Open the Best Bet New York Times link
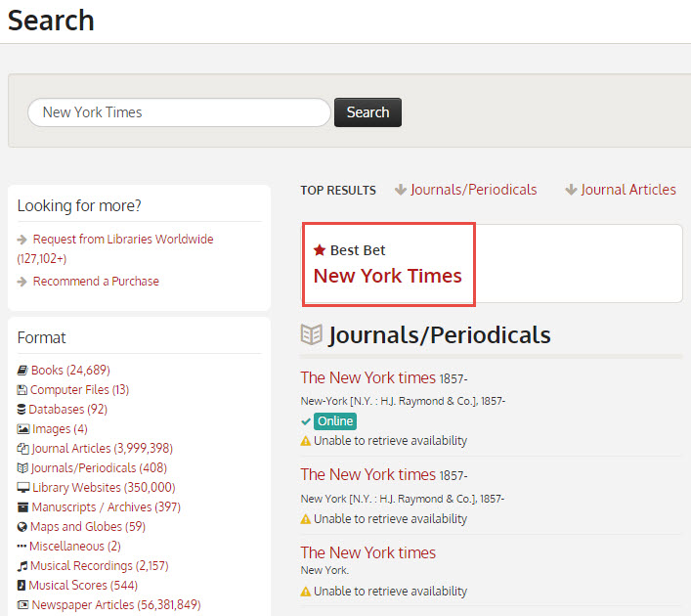The height and width of the screenshot is (616, 691). (387, 276)
